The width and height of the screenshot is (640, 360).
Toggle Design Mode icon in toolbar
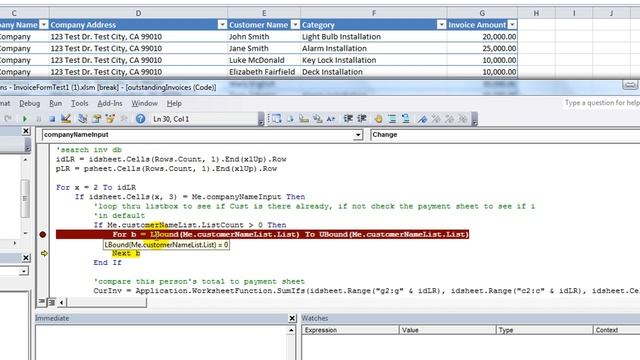click(x=66, y=119)
